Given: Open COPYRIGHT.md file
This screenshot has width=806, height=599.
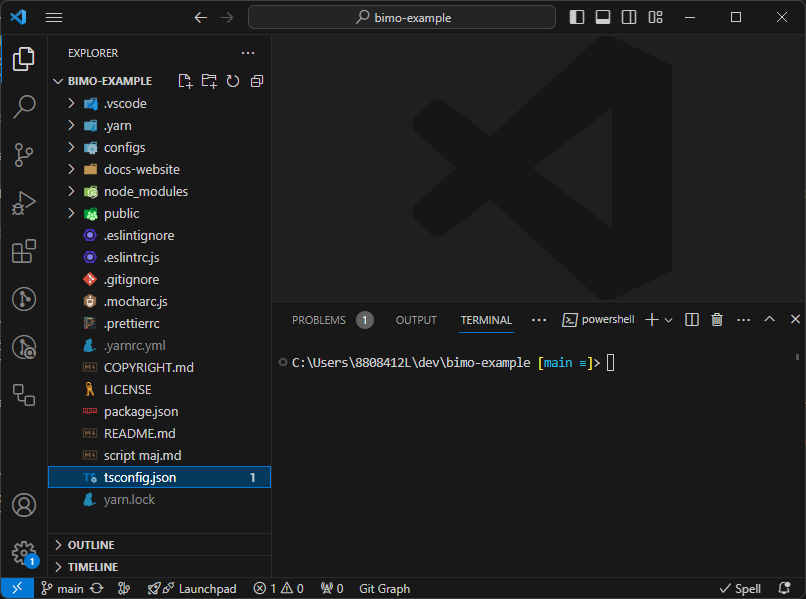Looking at the screenshot, I should (x=159, y=368).
